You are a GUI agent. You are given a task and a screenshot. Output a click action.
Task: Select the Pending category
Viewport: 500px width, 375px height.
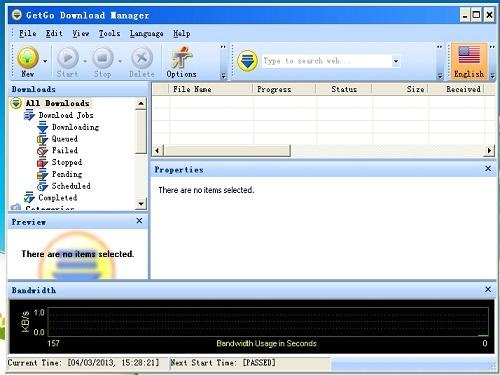[x=67, y=174]
